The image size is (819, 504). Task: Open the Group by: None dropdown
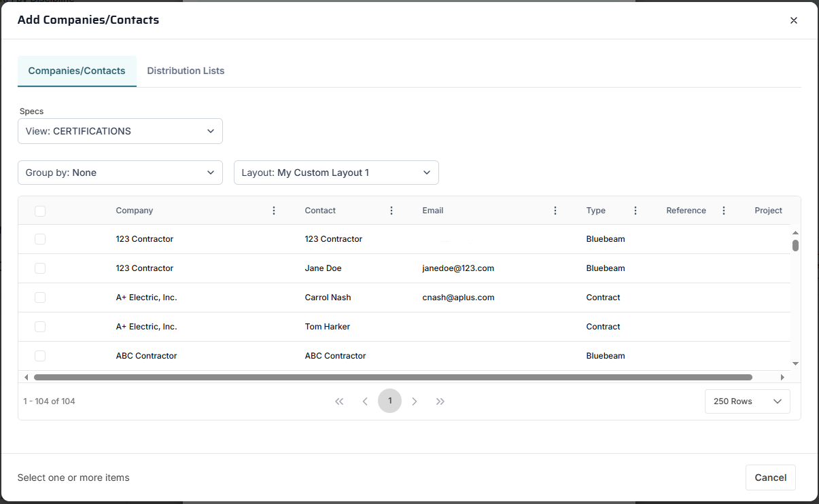[120, 173]
